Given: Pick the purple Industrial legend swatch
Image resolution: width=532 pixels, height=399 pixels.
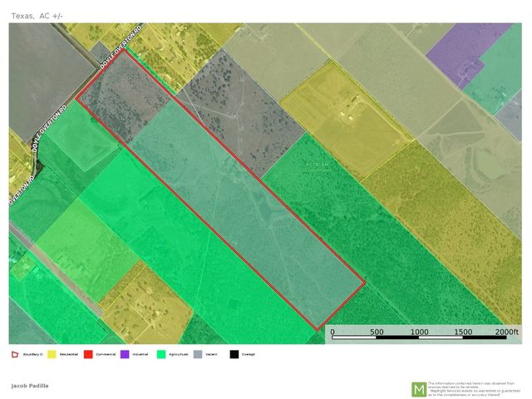Looking at the screenshot, I should (x=124, y=354).
